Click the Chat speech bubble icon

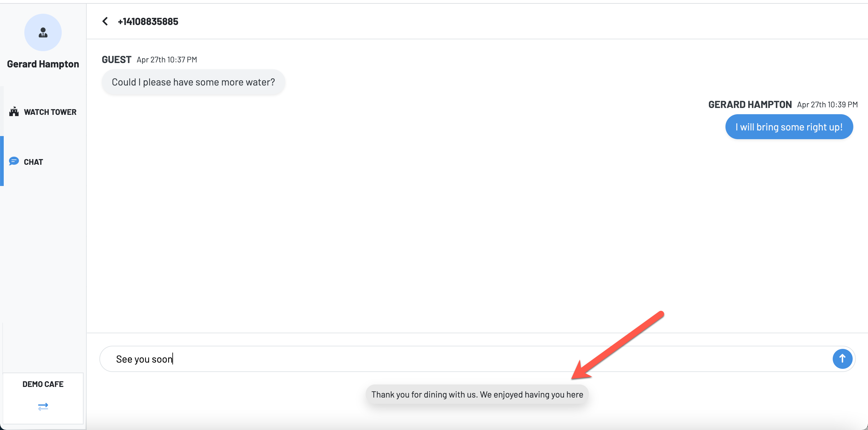click(x=14, y=161)
